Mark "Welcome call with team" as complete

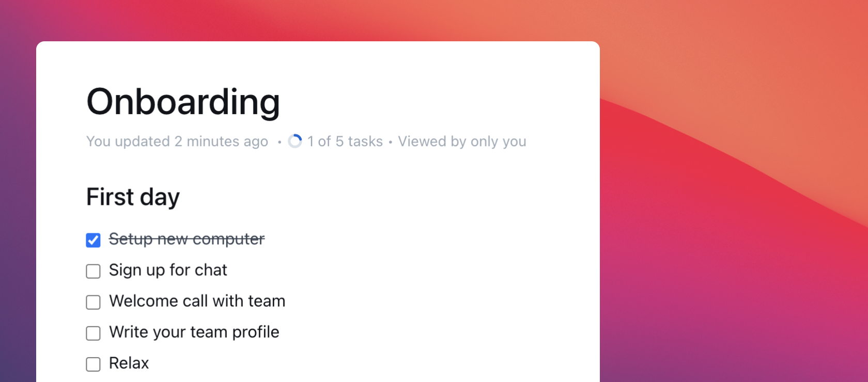coord(93,302)
